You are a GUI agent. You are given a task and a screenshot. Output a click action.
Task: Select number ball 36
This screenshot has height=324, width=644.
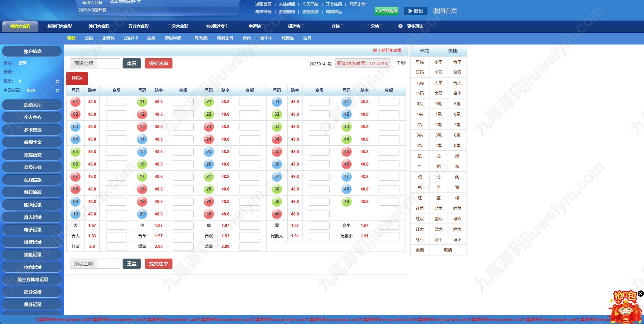pos(277,164)
